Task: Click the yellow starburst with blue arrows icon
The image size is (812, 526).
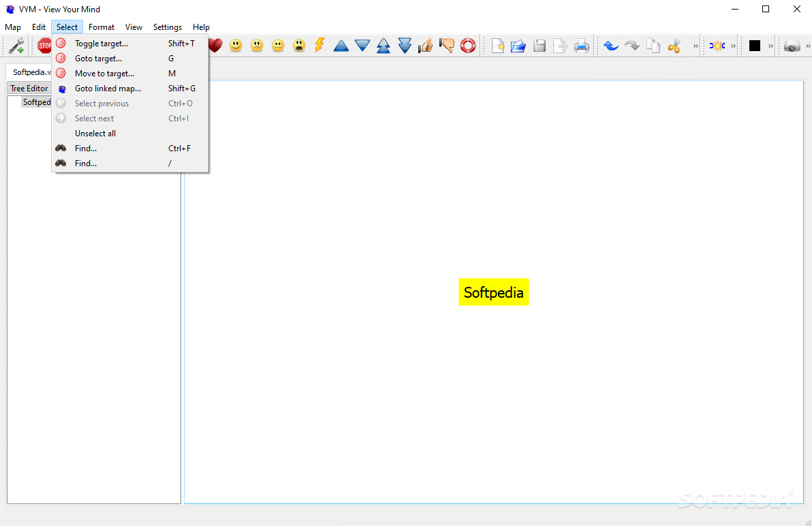Action: pos(717,46)
